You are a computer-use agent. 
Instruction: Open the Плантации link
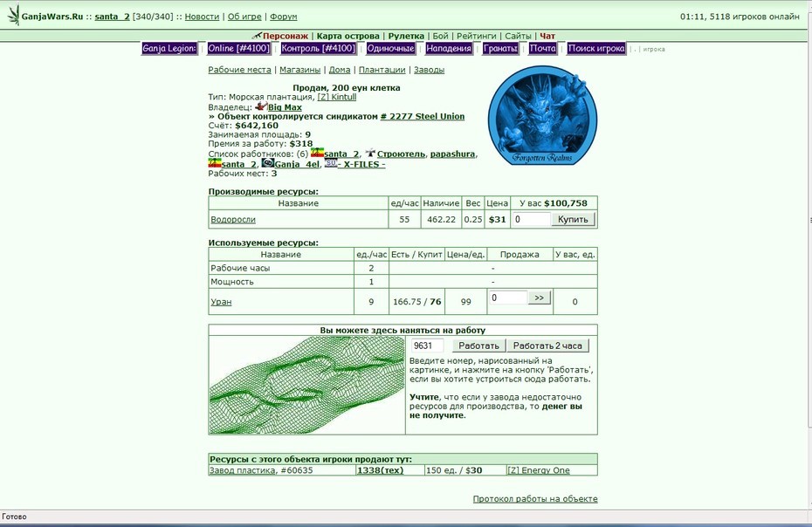click(382, 70)
